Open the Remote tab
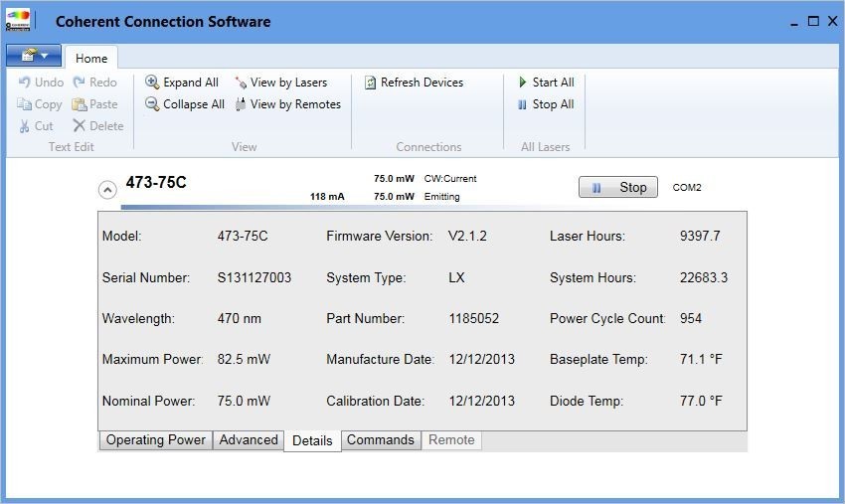The image size is (845, 504). [451, 439]
